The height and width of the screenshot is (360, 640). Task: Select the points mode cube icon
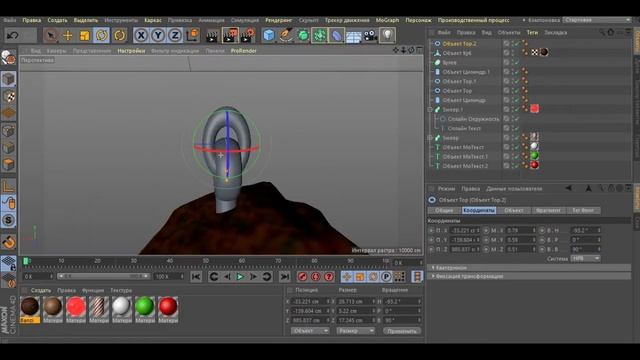coord(9,131)
